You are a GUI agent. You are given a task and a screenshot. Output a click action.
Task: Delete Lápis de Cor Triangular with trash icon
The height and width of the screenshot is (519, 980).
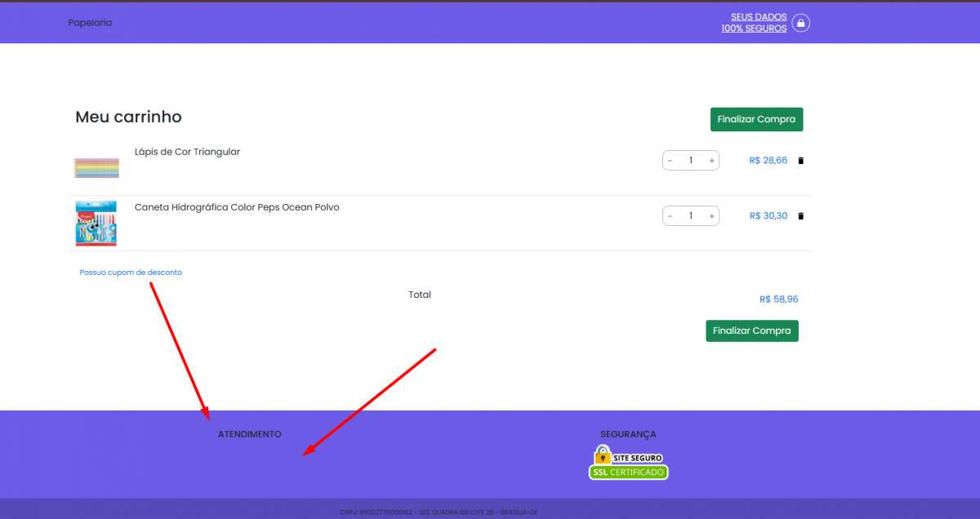(x=800, y=161)
